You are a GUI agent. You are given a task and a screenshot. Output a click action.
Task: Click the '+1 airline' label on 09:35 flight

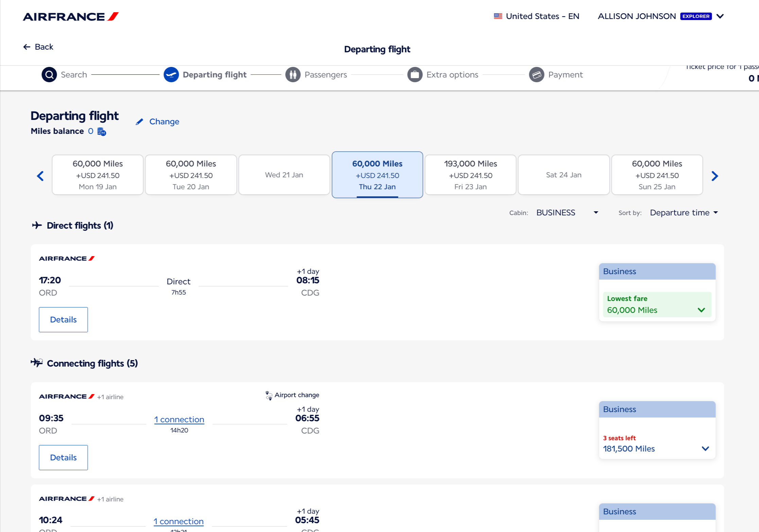pos(110,397)
